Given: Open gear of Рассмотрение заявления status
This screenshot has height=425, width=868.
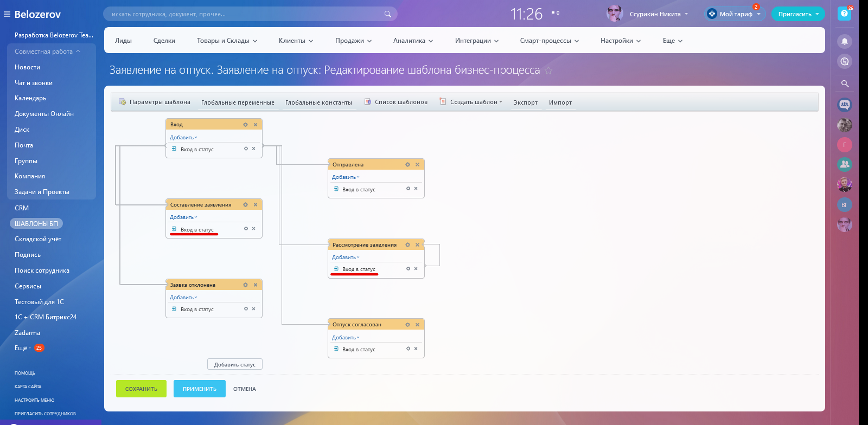Looking at the screenshot, I should tap(407, 245).
